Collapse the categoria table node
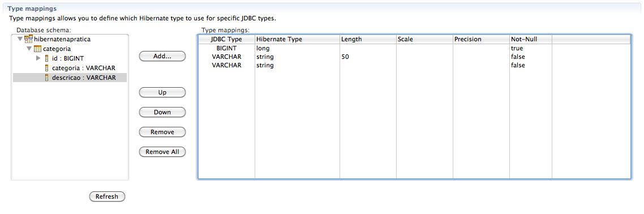644x214 pixels. (29, 49)
